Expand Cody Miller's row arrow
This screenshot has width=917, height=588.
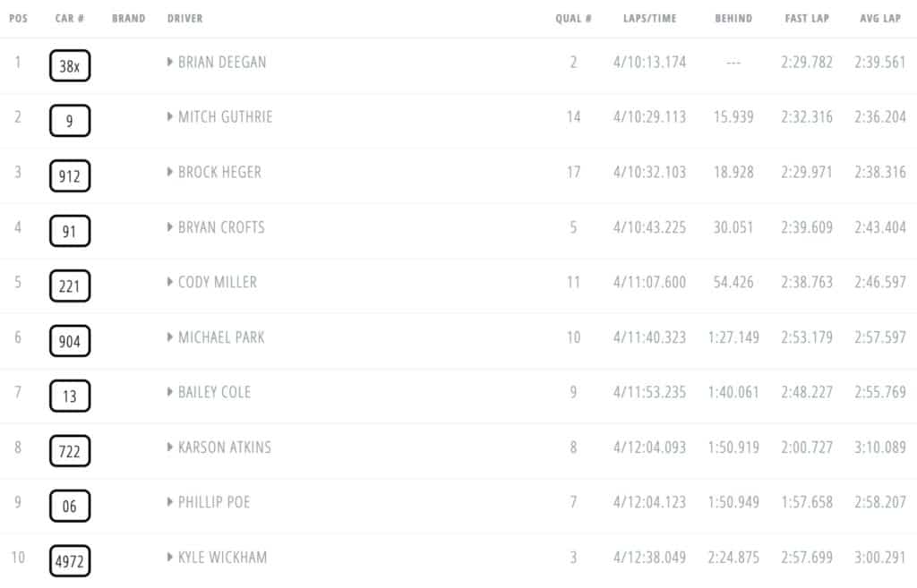[169, 282]
